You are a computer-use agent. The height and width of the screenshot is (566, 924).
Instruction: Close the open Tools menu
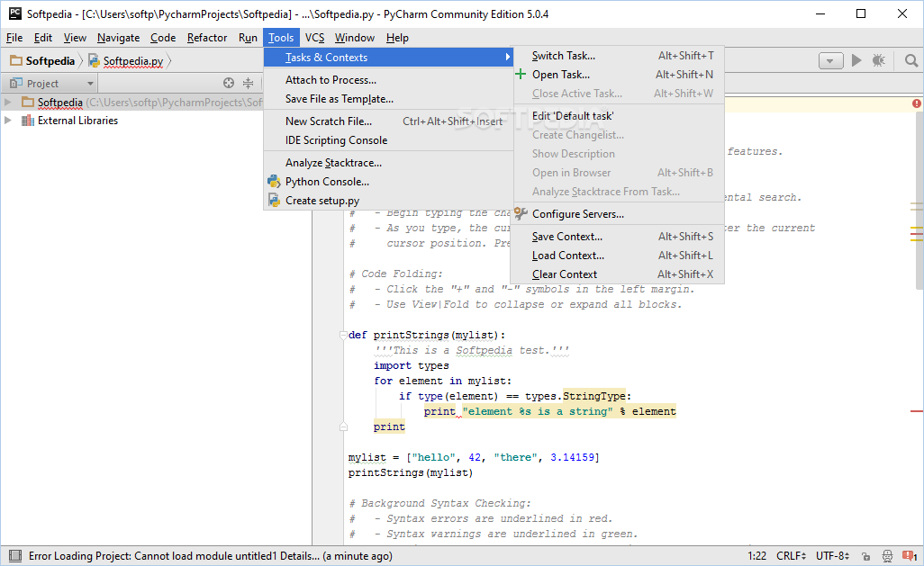pyautogui.click(x=281, y=38)
